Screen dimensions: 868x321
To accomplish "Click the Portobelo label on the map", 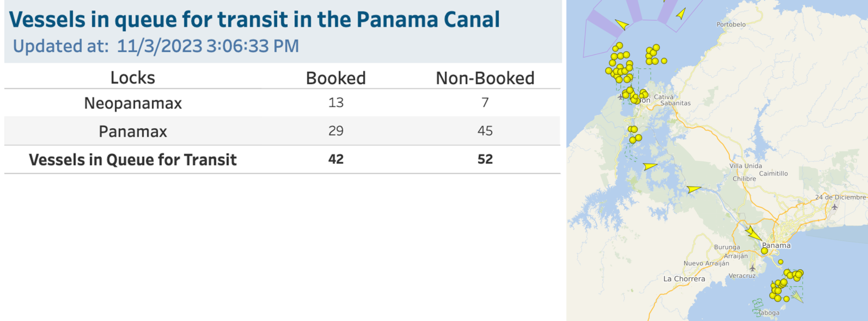I will click(x=731, y=25).
